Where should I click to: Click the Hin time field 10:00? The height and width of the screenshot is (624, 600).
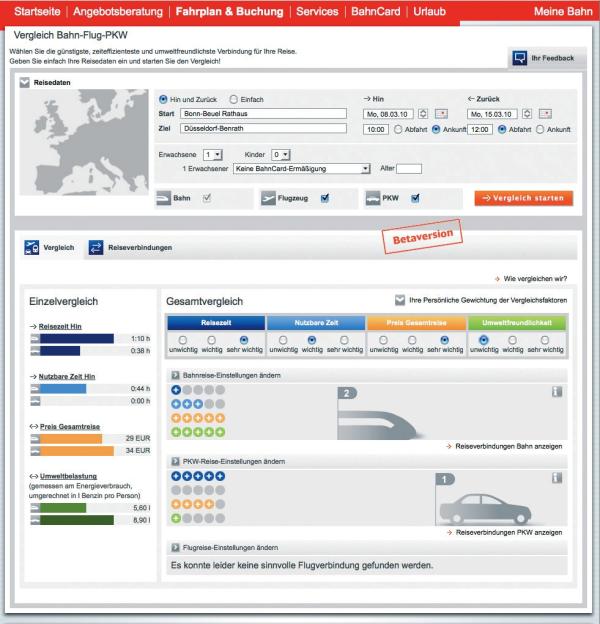pos(376,130)
